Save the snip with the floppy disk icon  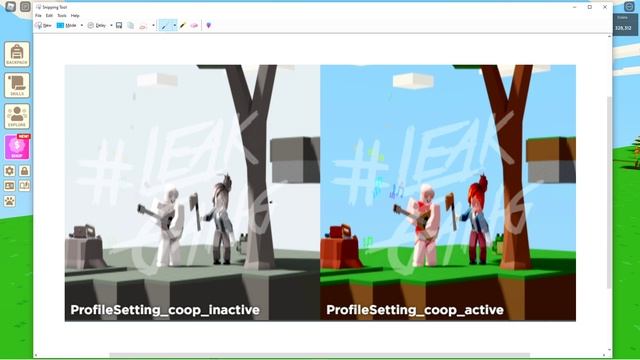pyautogui.click(x=119, y=25)
